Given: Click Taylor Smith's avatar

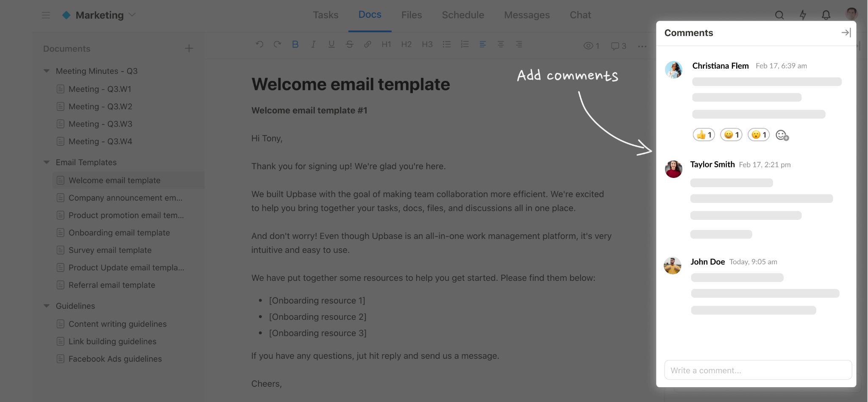Looking at the screenshot, I should (673, 169).
